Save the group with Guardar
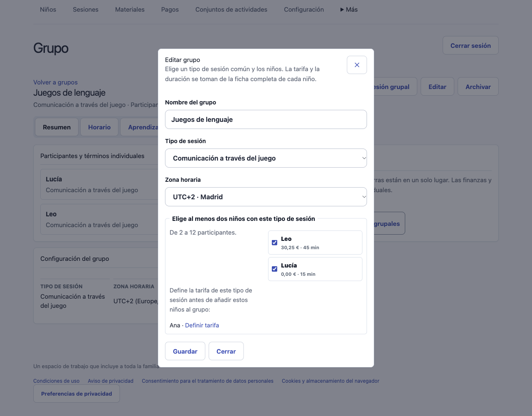This screenshot has width=532, height=416. pyautogui.click(x=185, y=351)
